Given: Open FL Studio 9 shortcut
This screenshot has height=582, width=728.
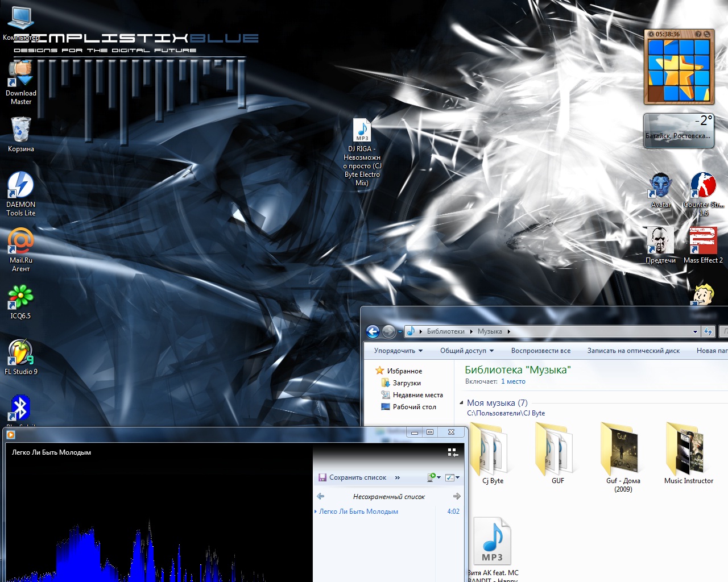Looking at the screenshot, I should (21, 357).
